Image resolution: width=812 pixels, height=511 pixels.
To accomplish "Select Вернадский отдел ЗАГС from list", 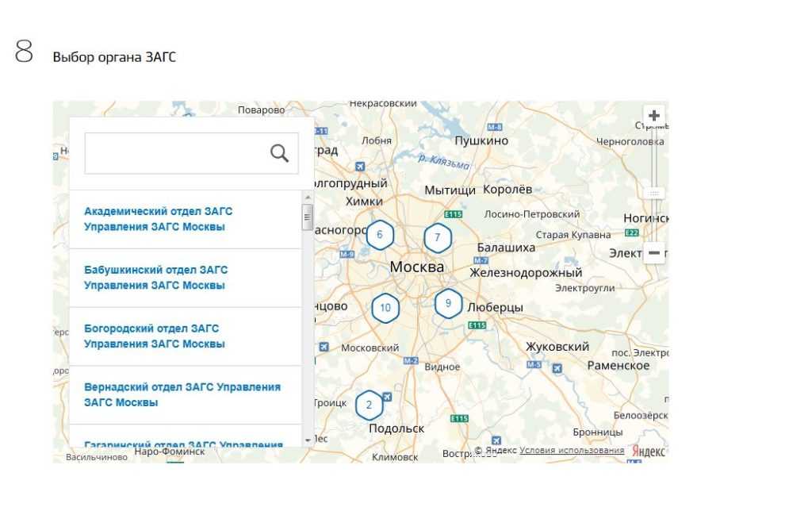I will coord(182,394).
